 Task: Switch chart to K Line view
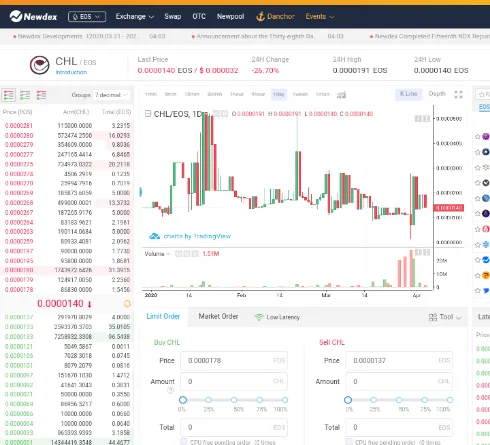(409, 94)
